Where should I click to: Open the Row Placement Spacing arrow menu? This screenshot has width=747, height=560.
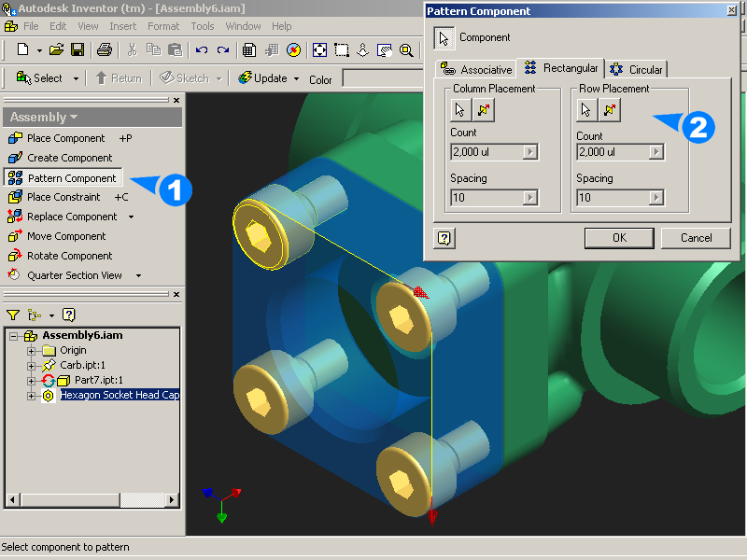pos(656,198)
